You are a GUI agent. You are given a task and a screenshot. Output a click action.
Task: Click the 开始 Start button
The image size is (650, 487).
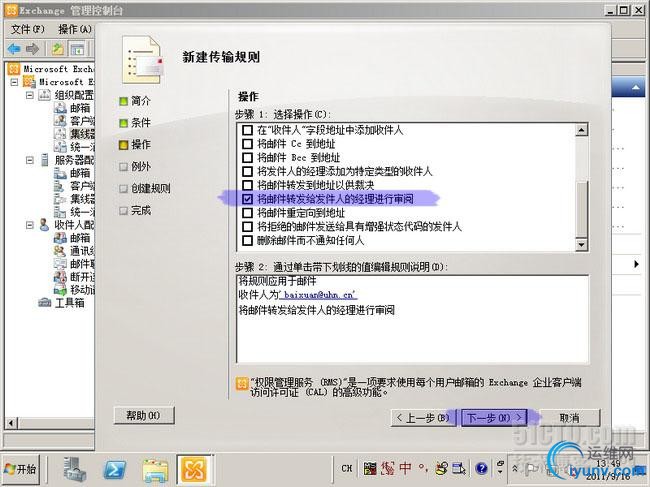[21, 469]
